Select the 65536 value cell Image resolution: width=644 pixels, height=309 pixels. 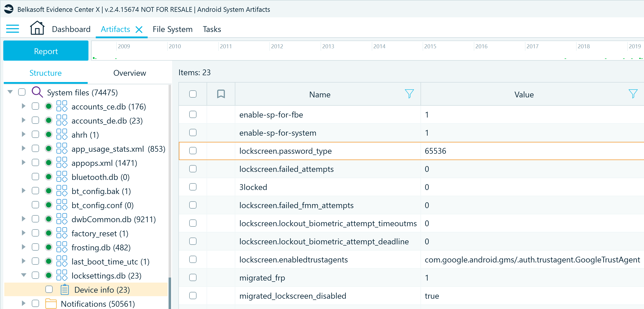tap(532, 151)
